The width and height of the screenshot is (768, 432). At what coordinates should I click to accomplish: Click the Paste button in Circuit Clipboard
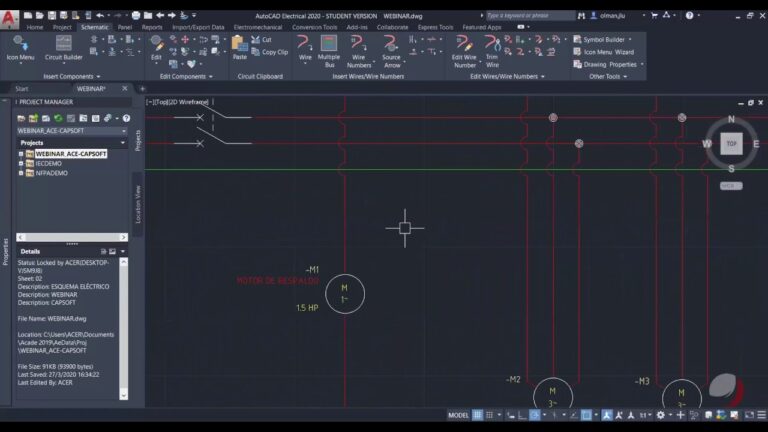coord(240,47)
